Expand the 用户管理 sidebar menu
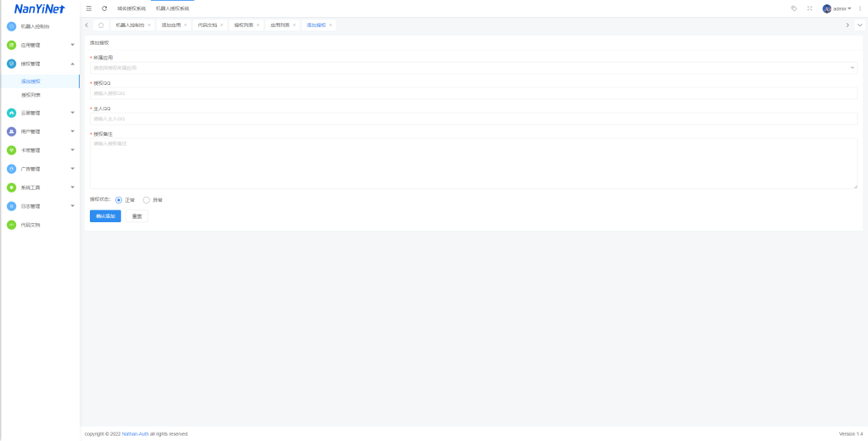 click(x=40, y=131)
